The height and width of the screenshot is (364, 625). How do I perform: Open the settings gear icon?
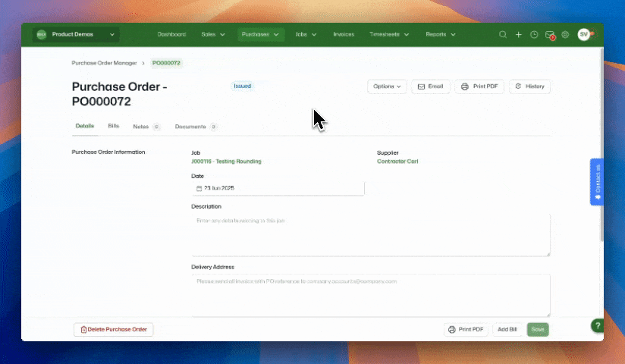point(565,35)
